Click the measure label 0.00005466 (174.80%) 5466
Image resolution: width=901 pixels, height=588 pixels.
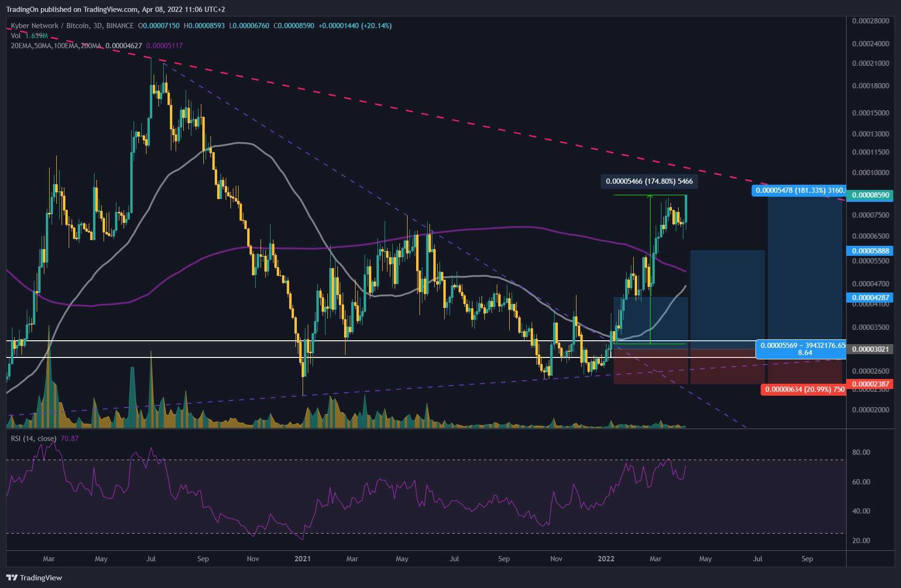[x=649, y=181]
